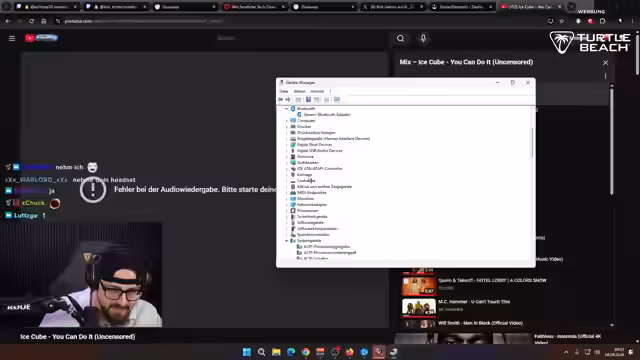Close the Ice Cube mix playlist panel

[x=605, y=63]
